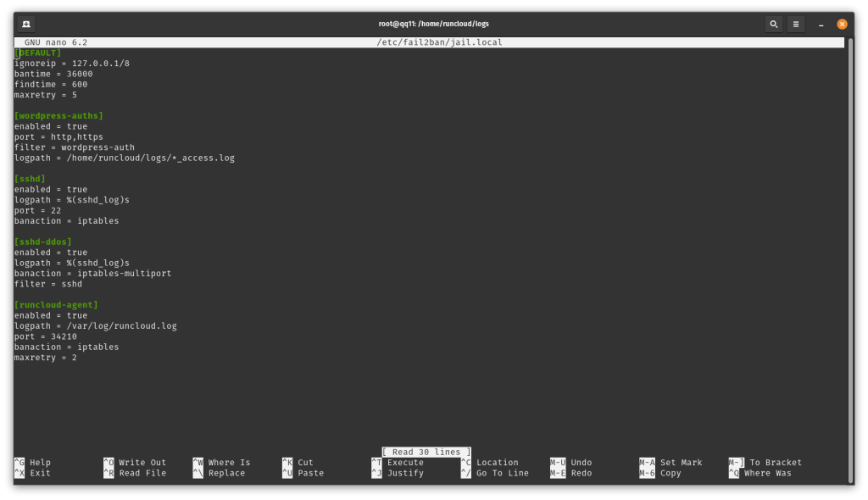Click the [sshd-ddos] section header
868x500 pixels.
pos(43,242)
